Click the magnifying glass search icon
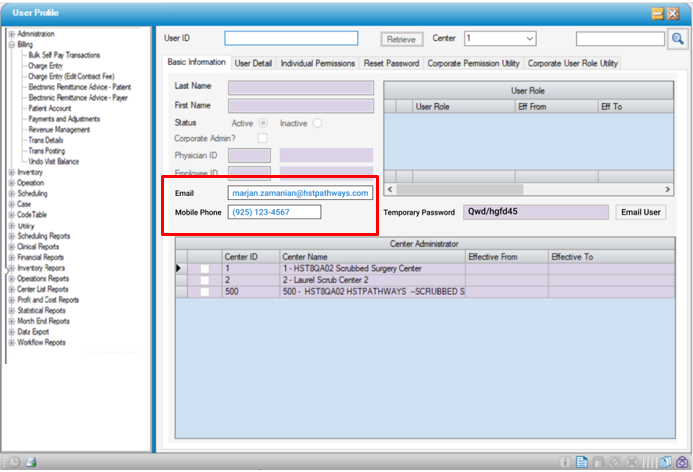 tap(678, 39)
